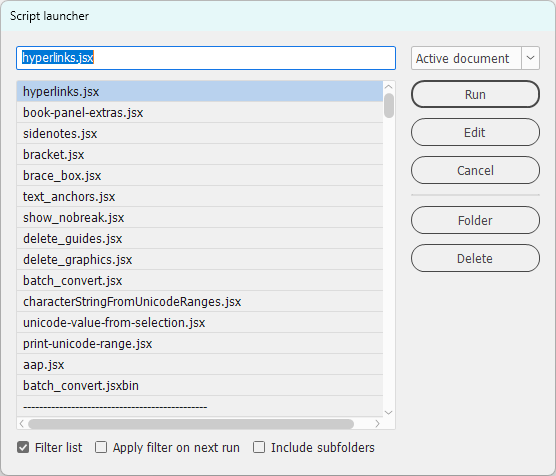Select book-panel-extras.jsx script
Viewport: 556px width, 476px height.
click(x=200, y=112)
